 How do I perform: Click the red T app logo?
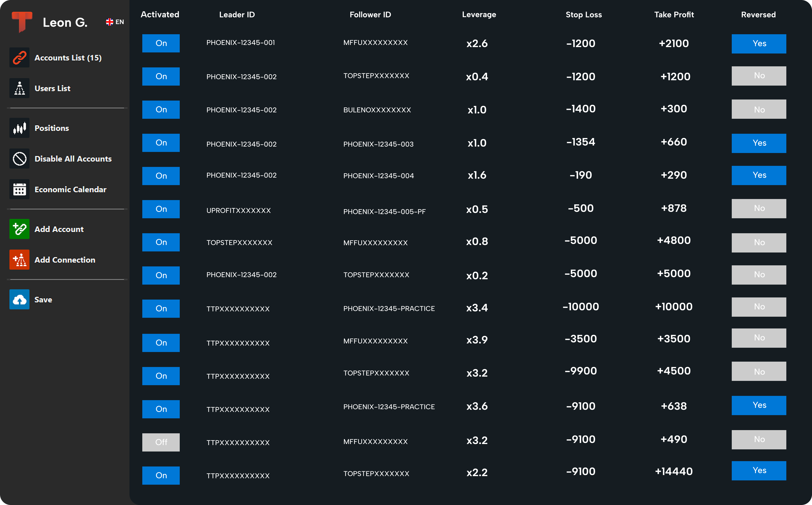point(22,22)
